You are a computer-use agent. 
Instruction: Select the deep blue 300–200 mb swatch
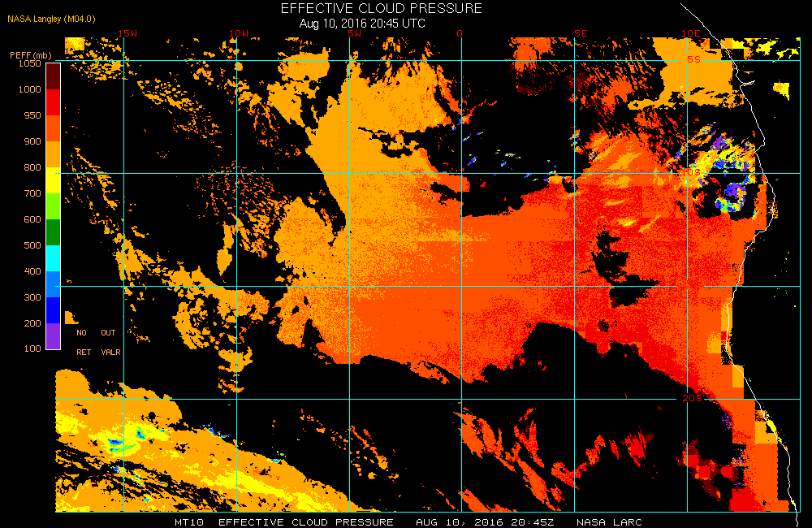coord(54,309)
